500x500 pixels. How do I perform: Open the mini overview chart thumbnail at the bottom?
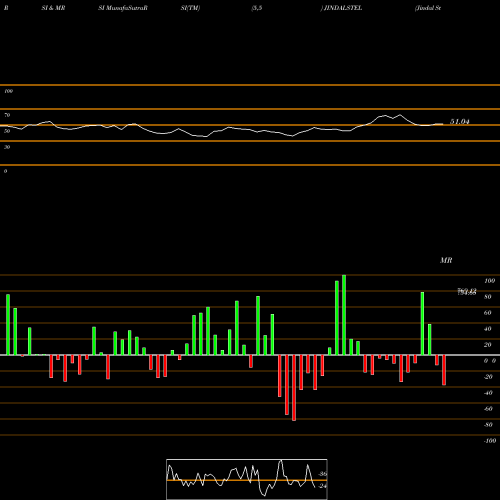(247, 479)
